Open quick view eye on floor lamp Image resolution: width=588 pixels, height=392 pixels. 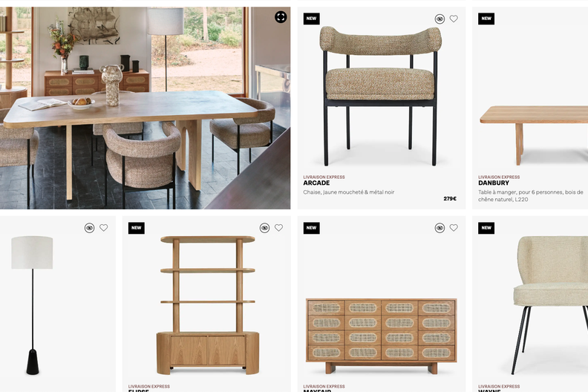pyautogui.click(x=89, y=228)
